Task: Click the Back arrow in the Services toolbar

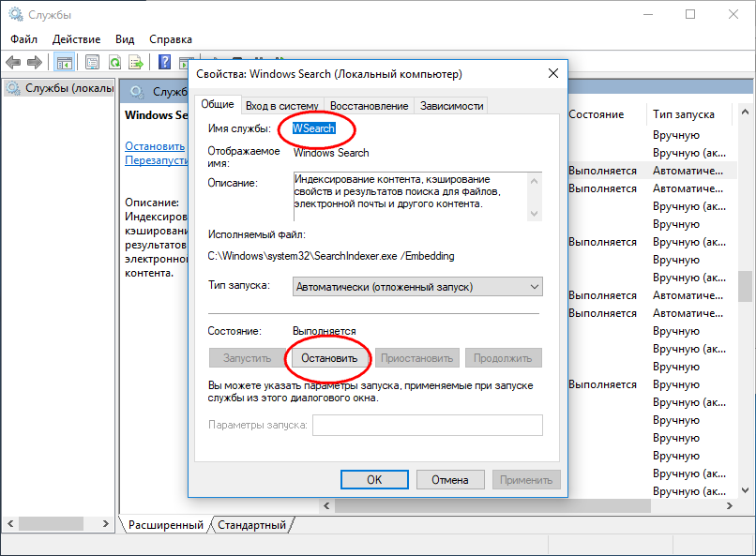Action: click(x=13, y=62)
